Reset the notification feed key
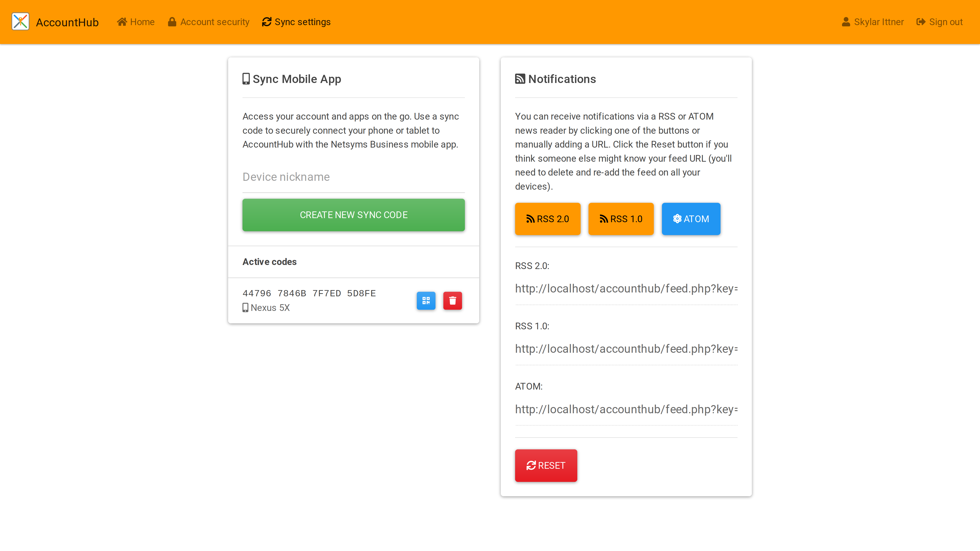 coord(546,466)
